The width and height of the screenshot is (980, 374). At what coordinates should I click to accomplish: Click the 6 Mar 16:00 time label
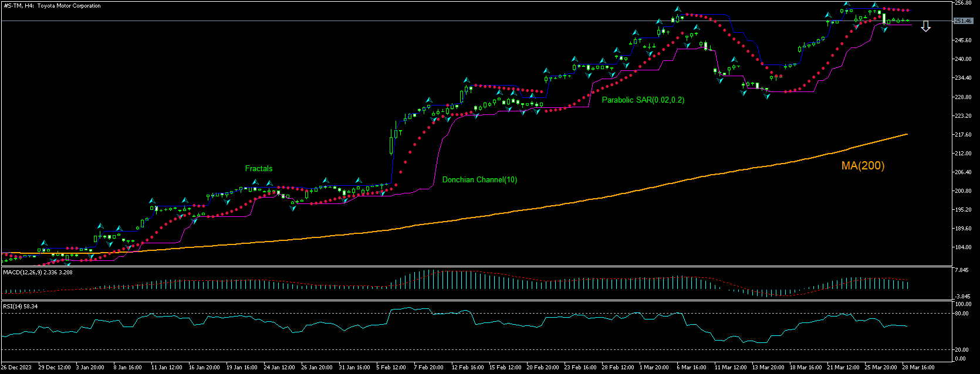point(692,368)
